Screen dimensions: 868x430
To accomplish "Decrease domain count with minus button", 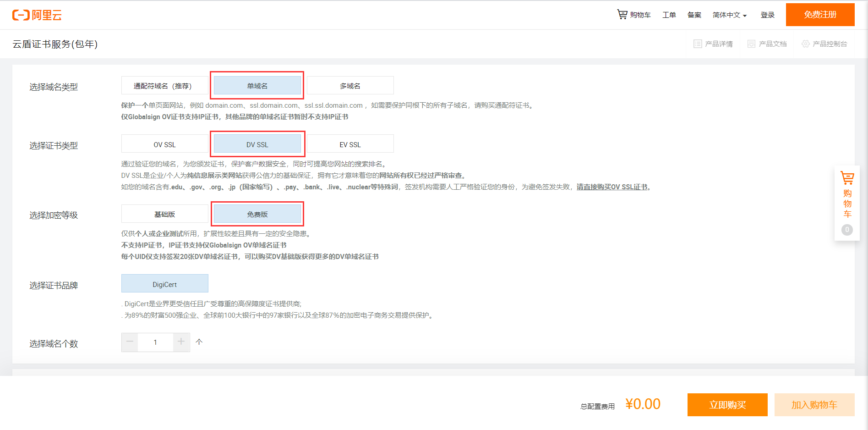I will (x=130, y=342).
